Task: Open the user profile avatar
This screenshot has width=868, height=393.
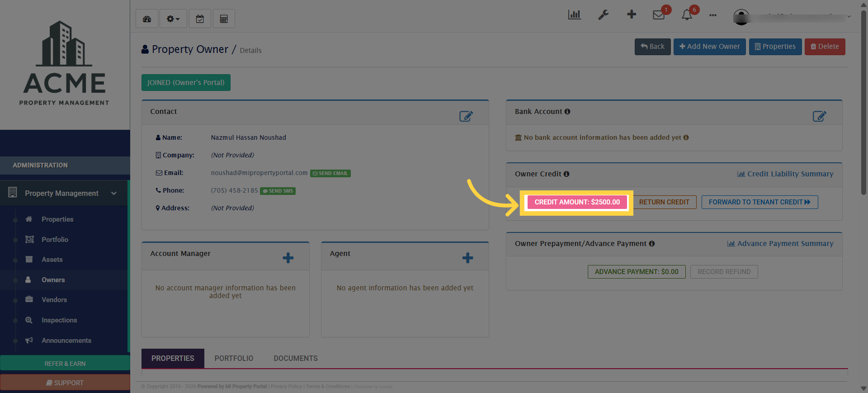Action: 741,17
